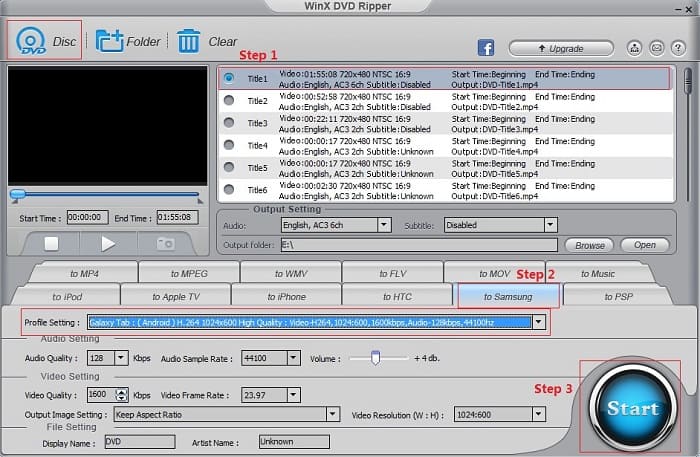This screenshot has width=700, height=457.
Task: Click the preview end trim marker
Action: [200, 201]
